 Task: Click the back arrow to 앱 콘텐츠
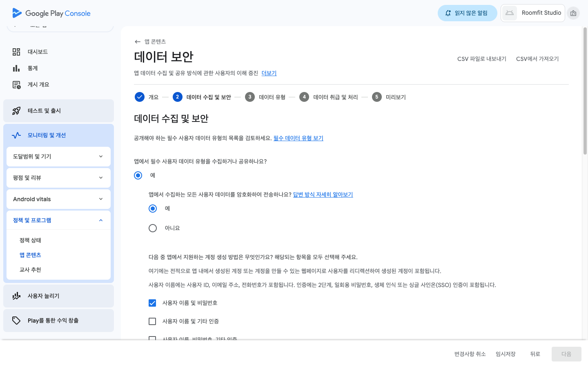point(138,42)
